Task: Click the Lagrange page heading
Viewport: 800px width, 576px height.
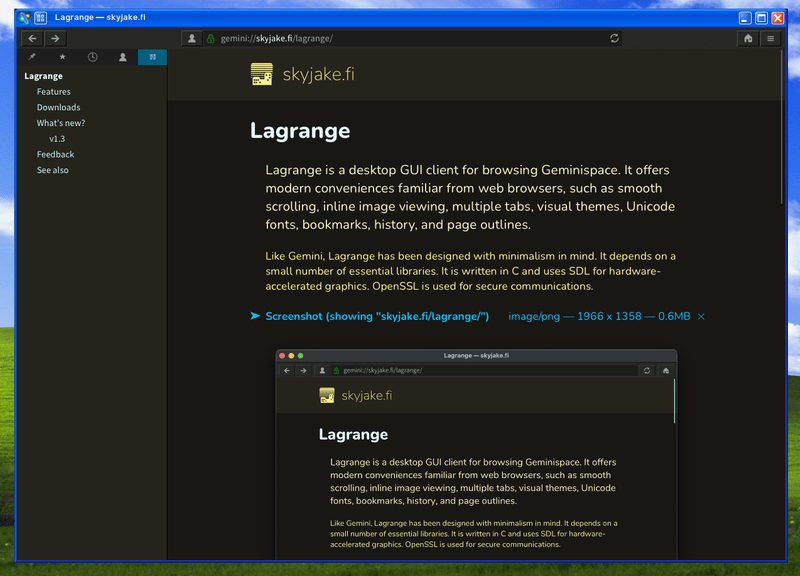Action: (x=300, y=131)
